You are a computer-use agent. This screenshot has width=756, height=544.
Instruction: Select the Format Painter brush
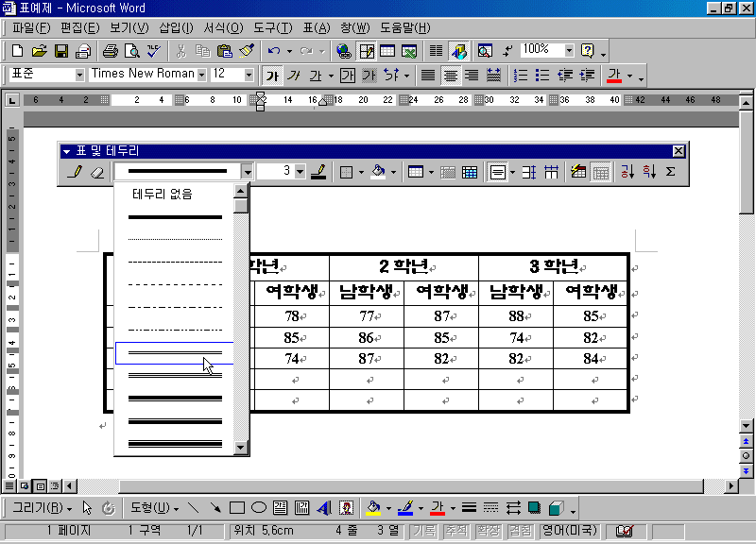[x=247, y=51]
